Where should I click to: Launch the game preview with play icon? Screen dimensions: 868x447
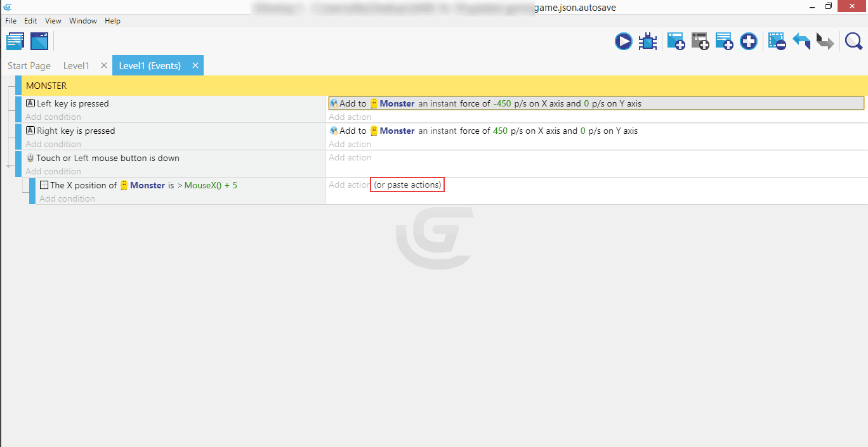pyautogui.click(x=623, y=42)
